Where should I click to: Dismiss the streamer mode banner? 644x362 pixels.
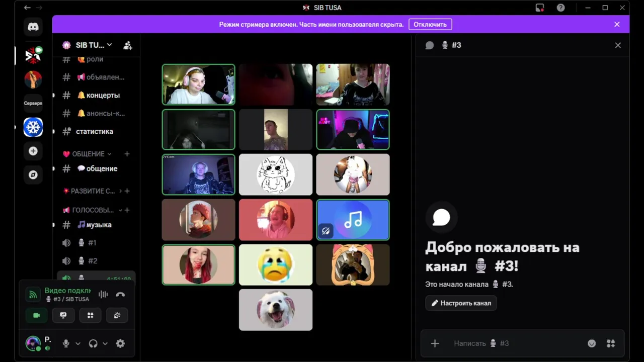[617, 24]
